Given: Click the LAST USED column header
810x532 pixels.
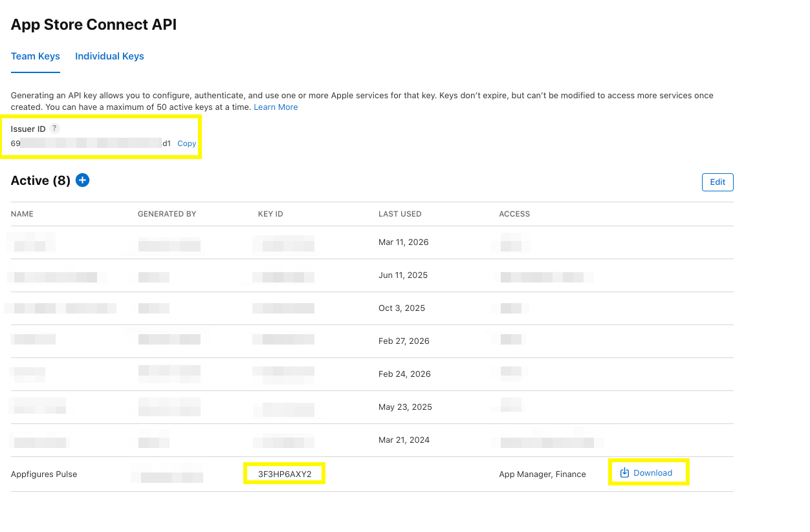Looking at the screenshot, I should 400,213.
